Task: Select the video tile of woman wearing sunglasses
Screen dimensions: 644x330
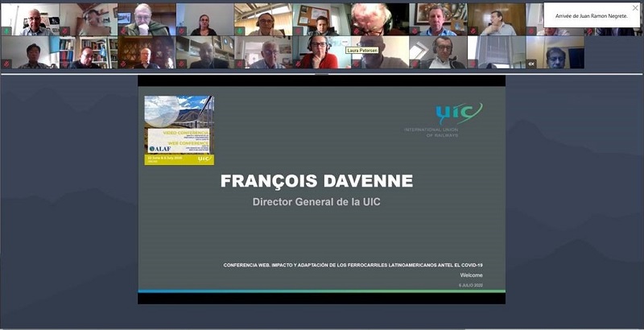Action: [205, 19]
